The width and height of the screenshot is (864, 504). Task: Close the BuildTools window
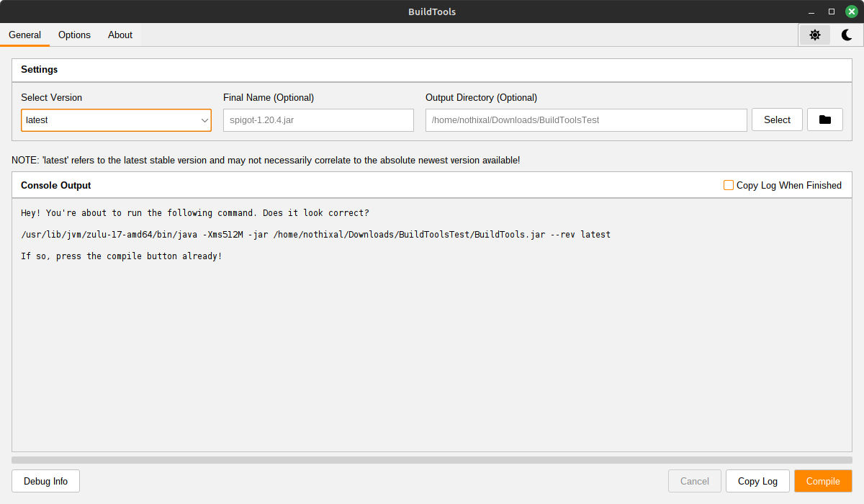851,12
